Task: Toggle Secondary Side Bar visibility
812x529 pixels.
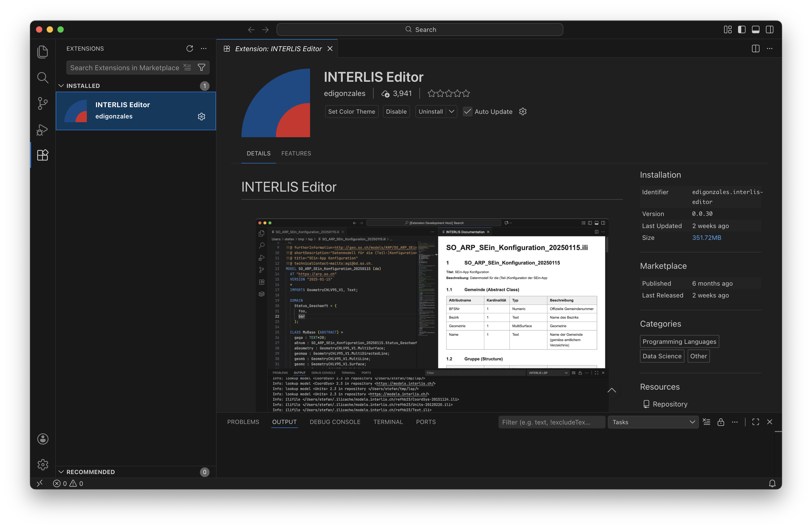Action: coord(770,30)
